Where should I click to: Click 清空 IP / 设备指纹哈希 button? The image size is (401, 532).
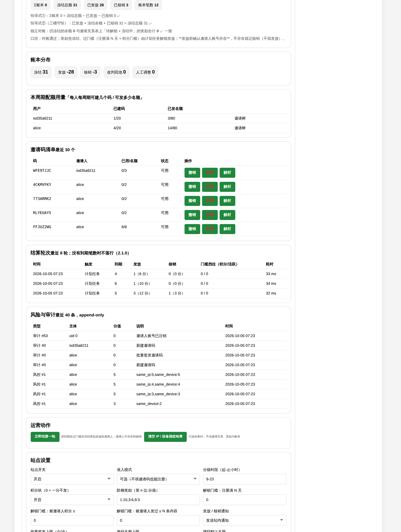click(x=165, y=437)
